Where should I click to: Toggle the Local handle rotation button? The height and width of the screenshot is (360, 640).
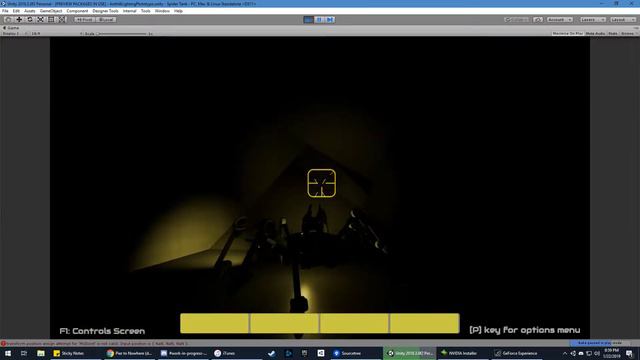point(106,20)
